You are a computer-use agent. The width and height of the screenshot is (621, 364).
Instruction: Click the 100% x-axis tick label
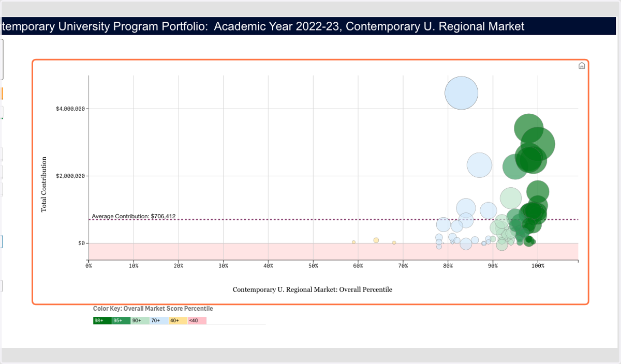coord(538,266)
